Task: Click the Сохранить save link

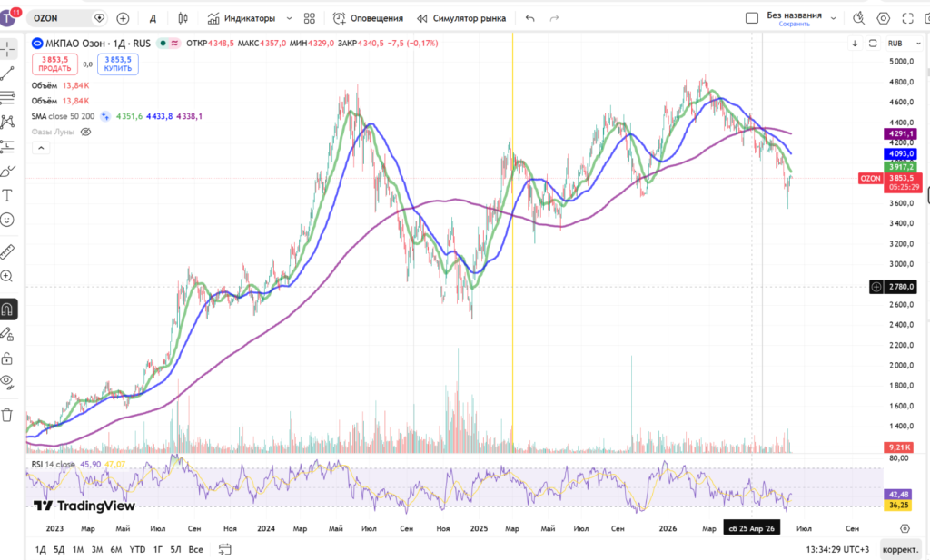Action: click(794, 25)
